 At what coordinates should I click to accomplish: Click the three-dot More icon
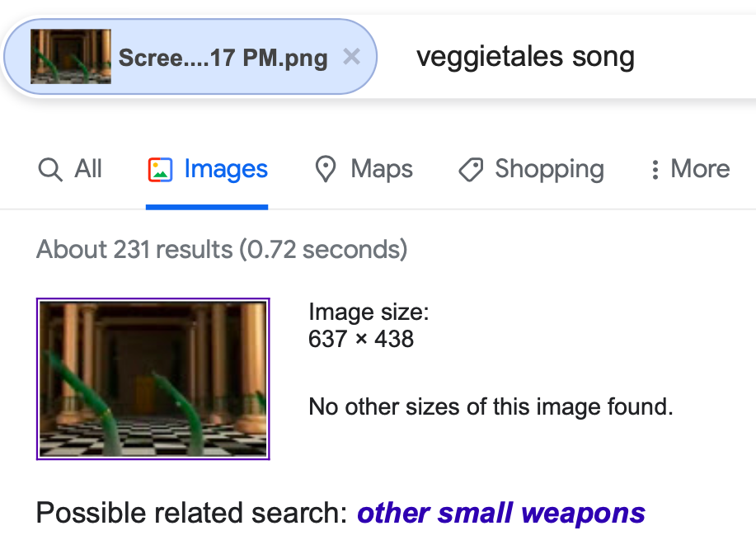[x=655, y=170]
